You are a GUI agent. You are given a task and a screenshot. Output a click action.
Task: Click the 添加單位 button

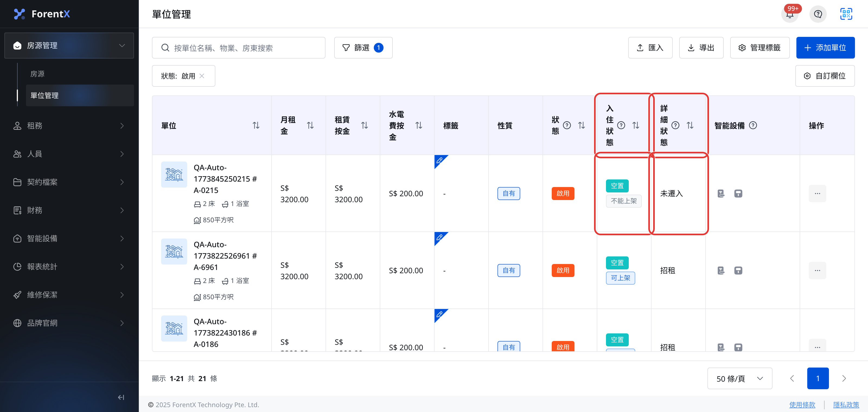(x=825, y=48)
